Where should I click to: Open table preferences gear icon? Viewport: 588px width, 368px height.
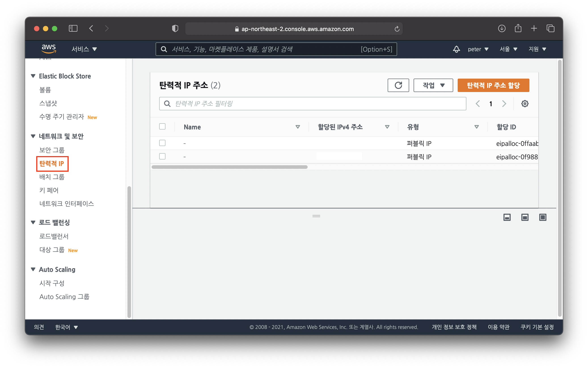(x=525, y=104)
